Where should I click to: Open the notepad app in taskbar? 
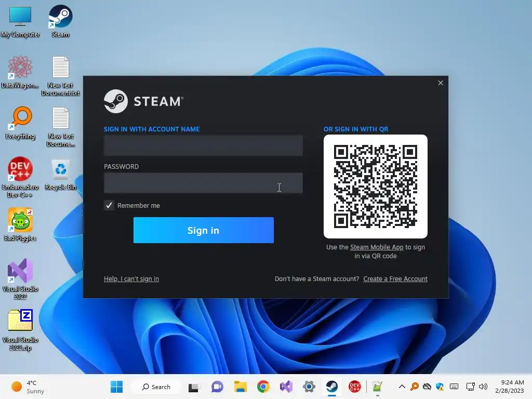377,387
